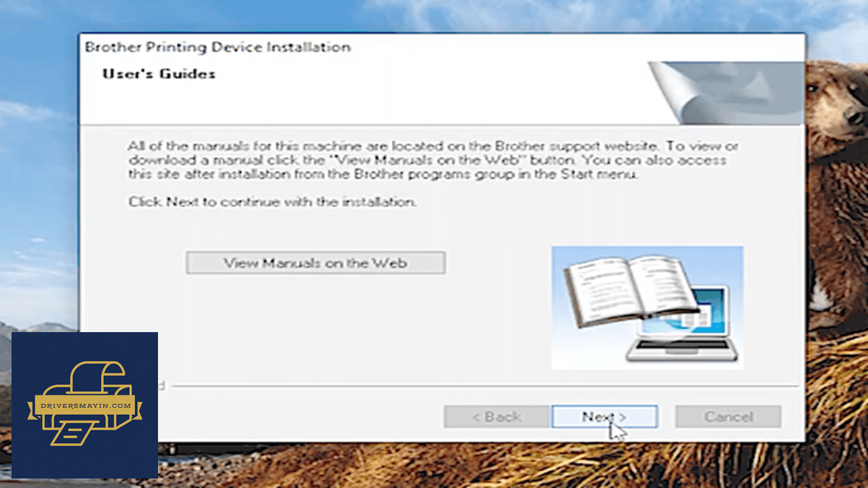Open View Manuals on the Web

coord(315,263)
